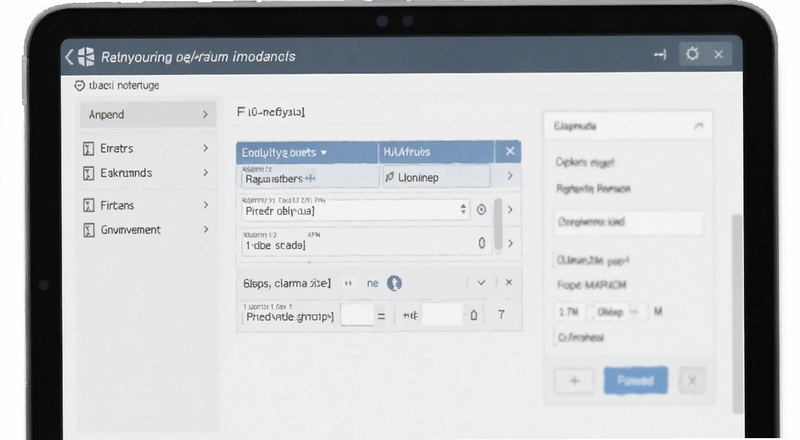Expand the Eakrannds chevron
Screen dimensions: 800x440
point(205,173)
